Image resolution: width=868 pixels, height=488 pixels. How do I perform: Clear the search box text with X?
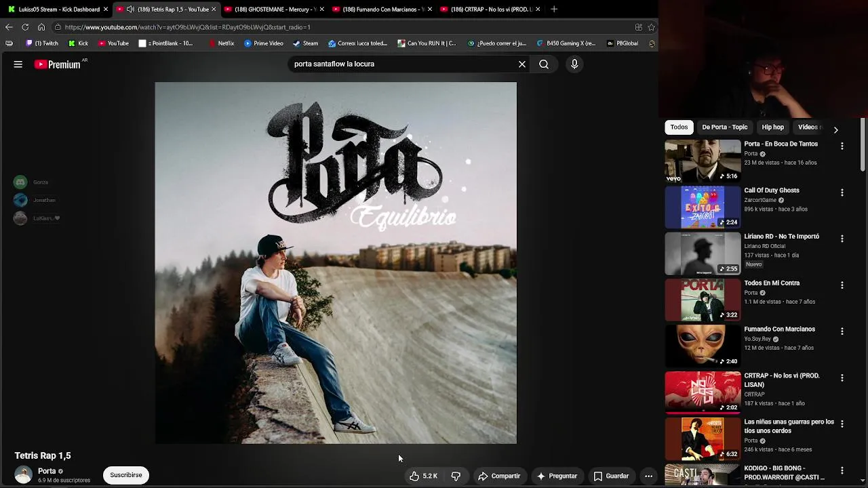coord(522,64)
